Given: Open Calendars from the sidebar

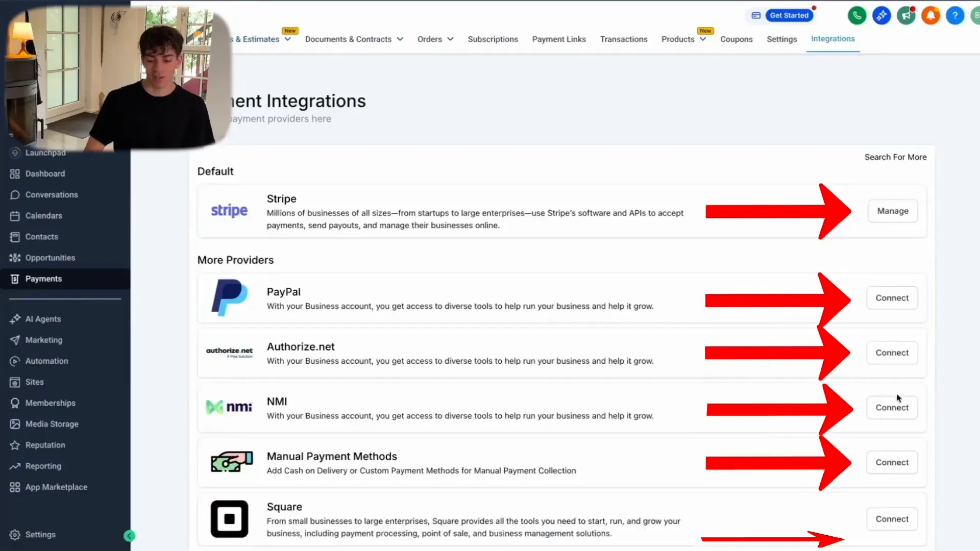Looking at the screenshot, I should [43, 215].
